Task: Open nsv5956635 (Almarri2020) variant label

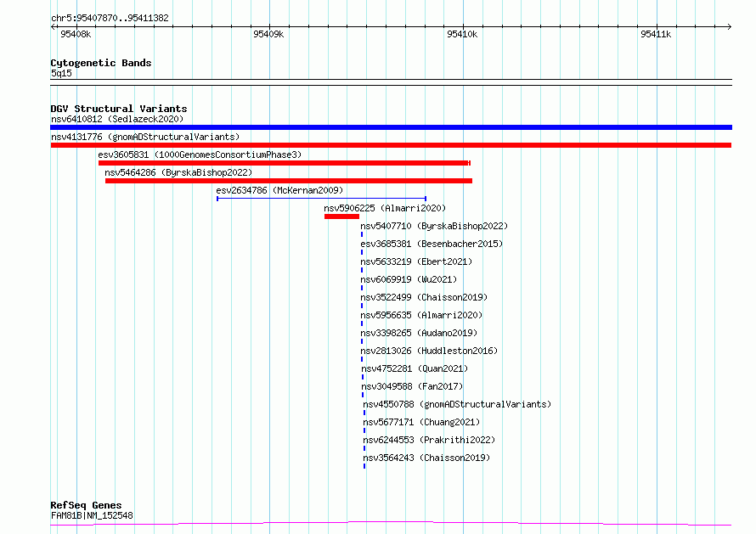Action: (421, 315)
